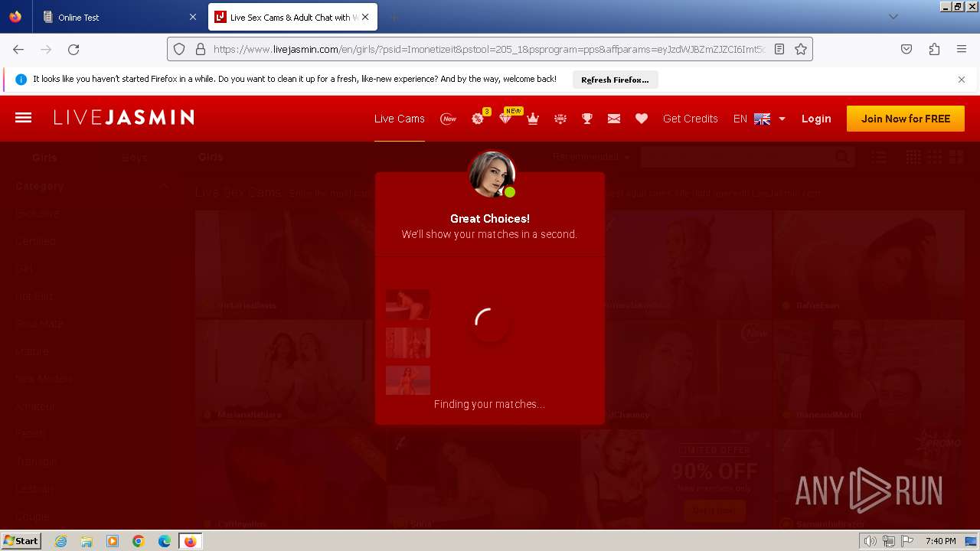Click the Get Credits link

coord(691,119)
